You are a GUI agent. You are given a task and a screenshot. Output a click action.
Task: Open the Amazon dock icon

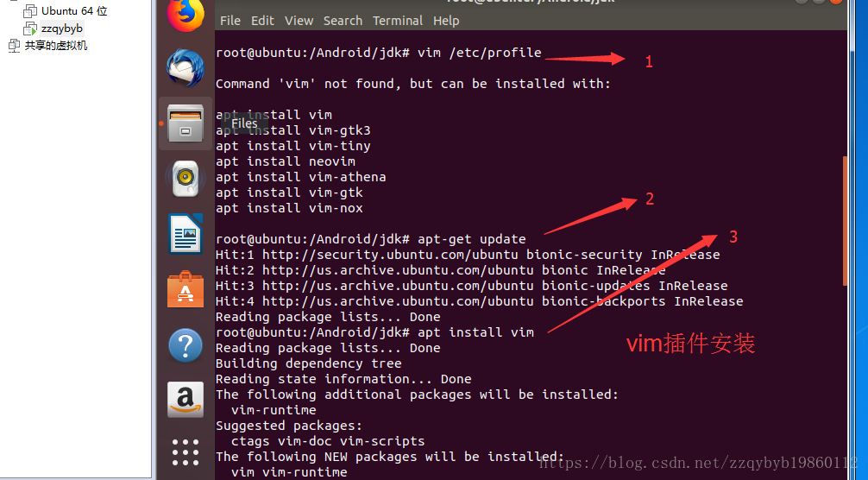[186, 400]
